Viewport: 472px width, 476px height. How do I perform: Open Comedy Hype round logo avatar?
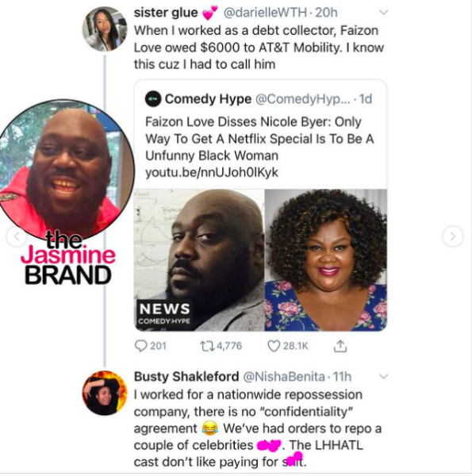pos(152,99)
